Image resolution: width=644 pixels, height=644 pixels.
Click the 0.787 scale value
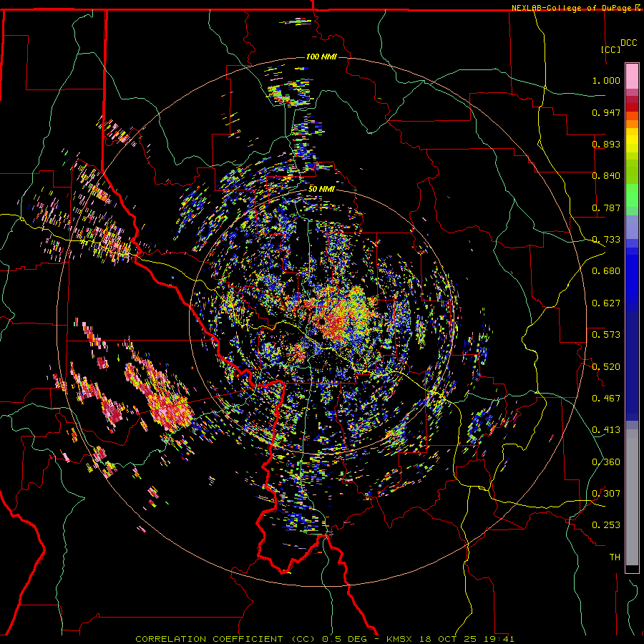(606, 208)
